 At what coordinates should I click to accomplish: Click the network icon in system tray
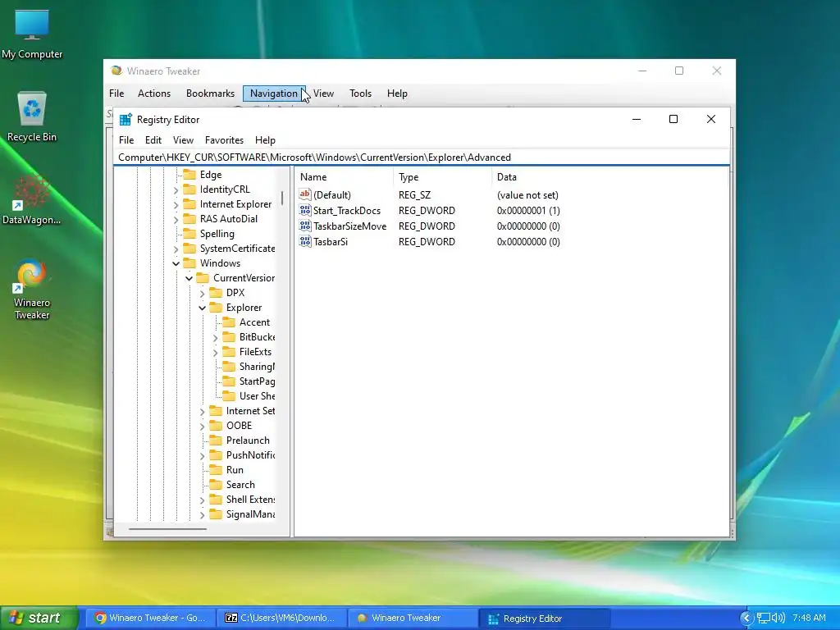click(764, 618)
